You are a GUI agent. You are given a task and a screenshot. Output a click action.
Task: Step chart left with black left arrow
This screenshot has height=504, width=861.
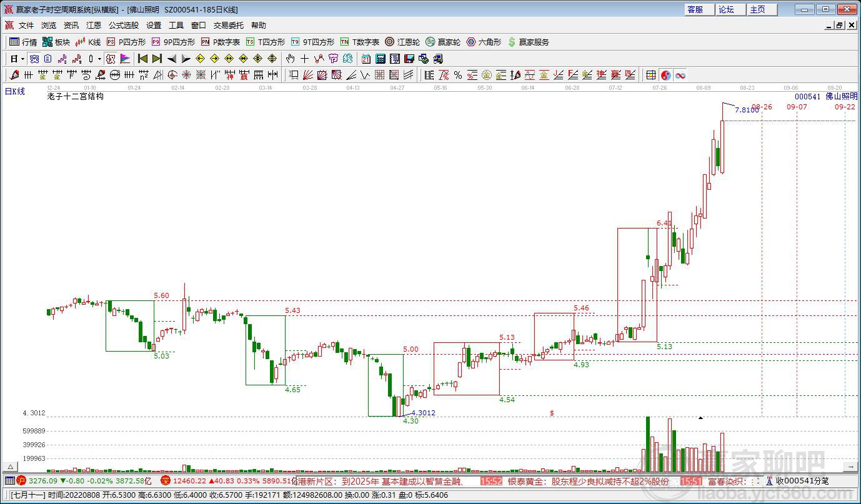(x=171, y=59)
